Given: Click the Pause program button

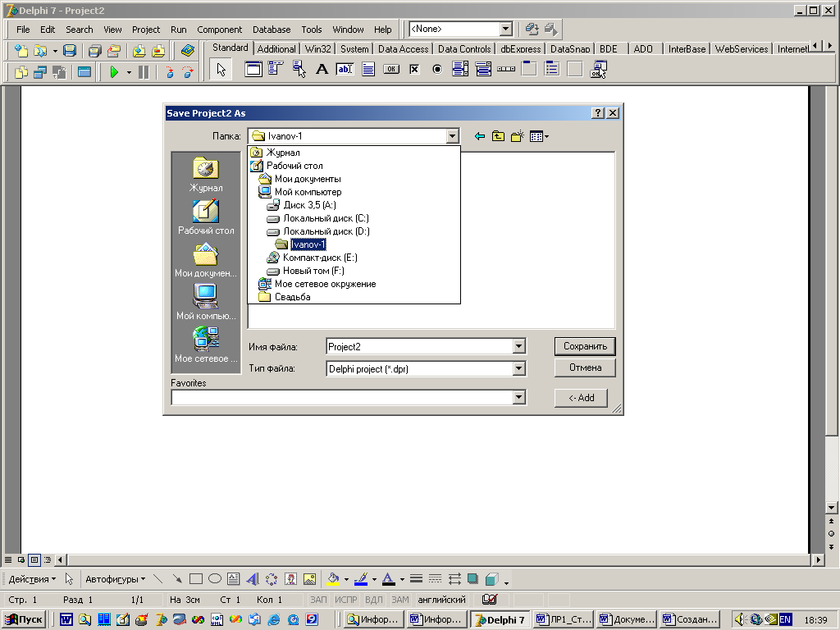Looking at the screenshot, I should [144, 72].
